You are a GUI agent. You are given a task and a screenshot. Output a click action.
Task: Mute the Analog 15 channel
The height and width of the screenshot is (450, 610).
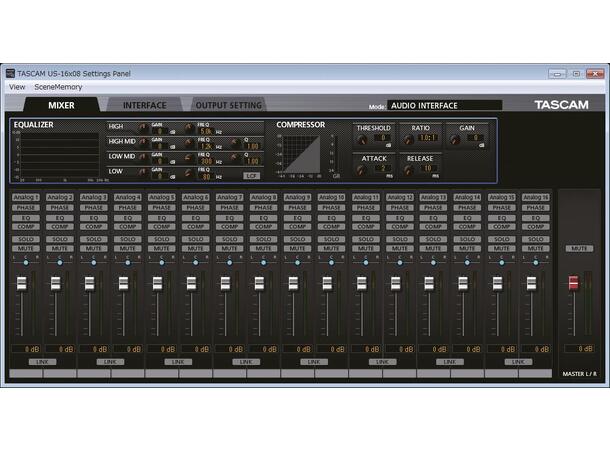click(501, 248)
